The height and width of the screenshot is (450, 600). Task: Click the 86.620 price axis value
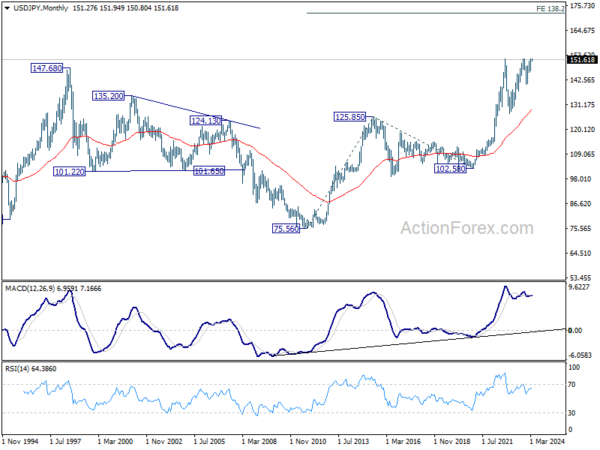pyautogui.click(x=582, y=204)
